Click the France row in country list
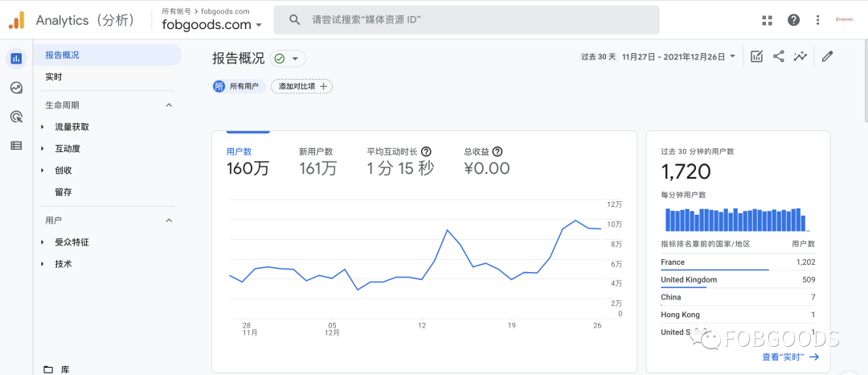The image size is (868, 375). click(738, 262)
